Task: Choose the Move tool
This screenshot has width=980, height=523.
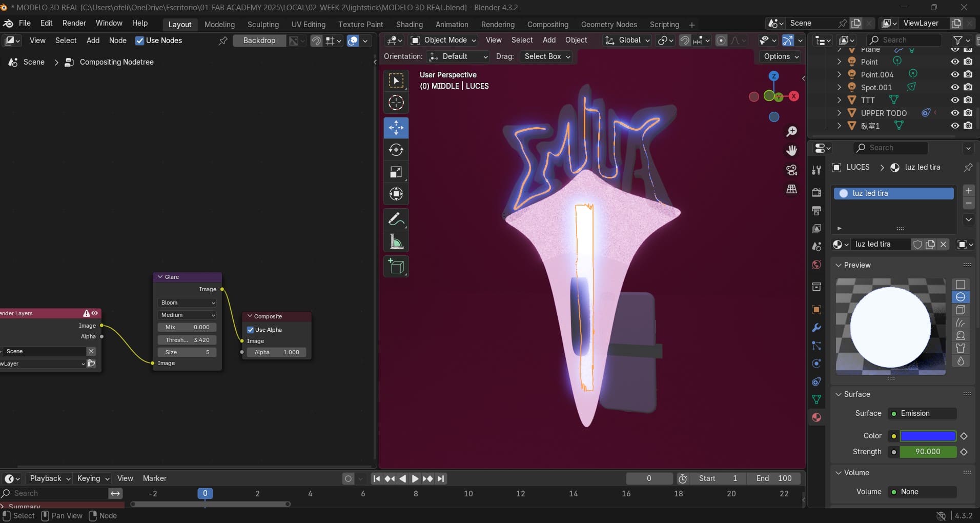Action: [396, 128]
